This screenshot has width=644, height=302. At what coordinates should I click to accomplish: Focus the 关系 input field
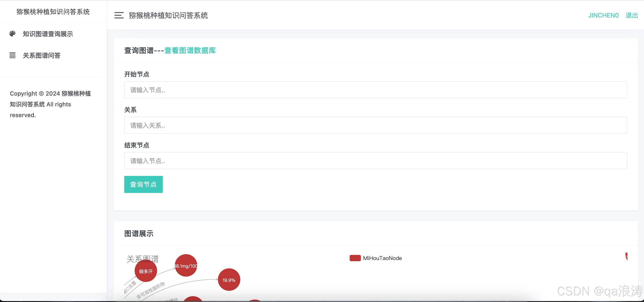click(376, 125)
